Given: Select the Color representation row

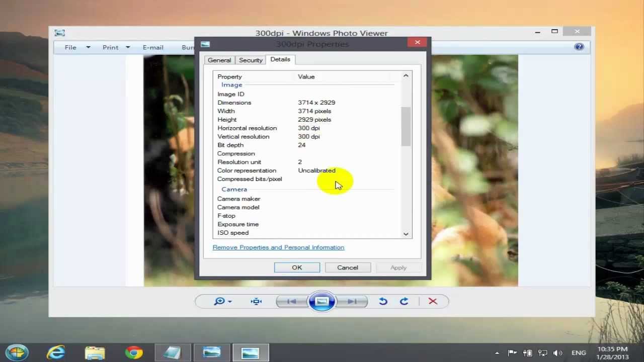Looking at the screenshot, I should pos(306,170).
